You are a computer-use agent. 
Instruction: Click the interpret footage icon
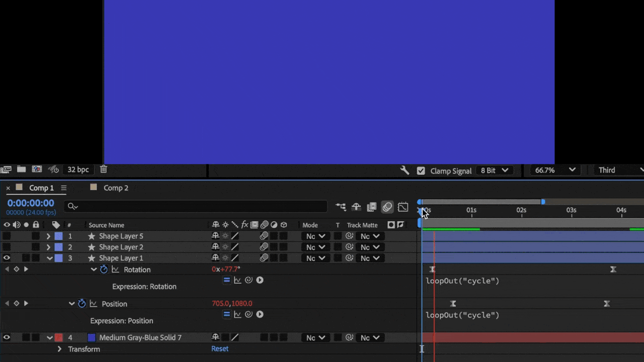pos(6,169)
